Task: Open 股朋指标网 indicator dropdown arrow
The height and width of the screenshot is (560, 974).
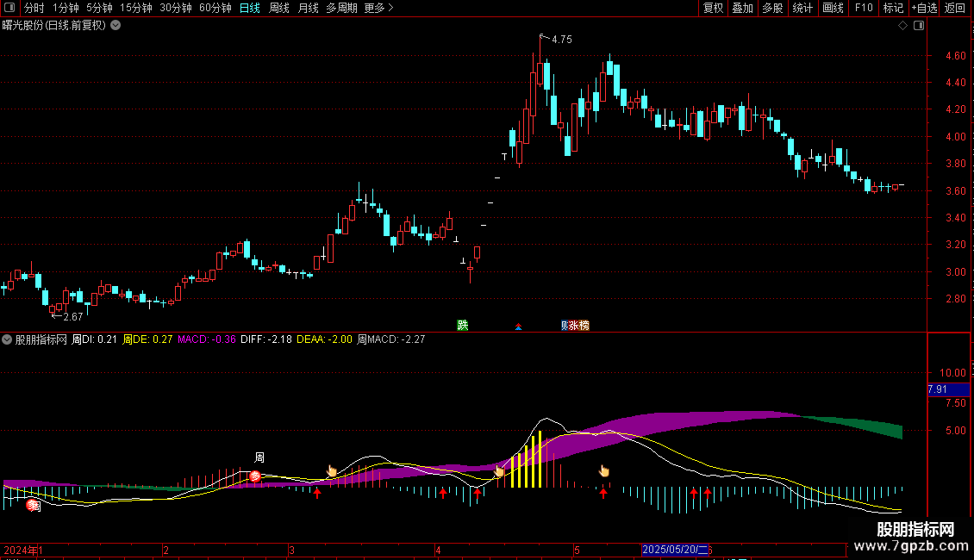Action: tap(7, 339)
